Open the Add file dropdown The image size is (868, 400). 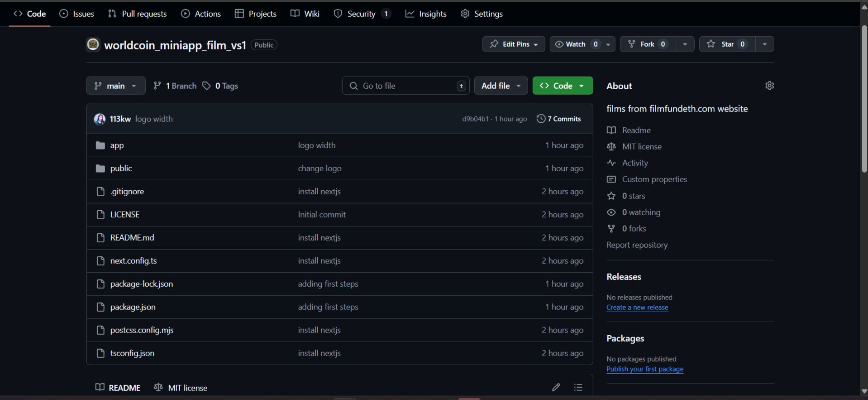[501, 86]
